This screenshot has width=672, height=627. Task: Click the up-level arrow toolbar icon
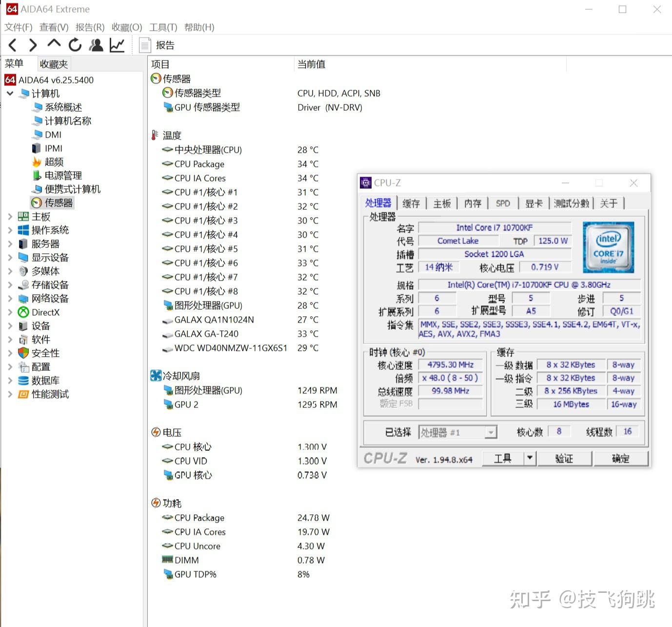click(x=54, y=44)
